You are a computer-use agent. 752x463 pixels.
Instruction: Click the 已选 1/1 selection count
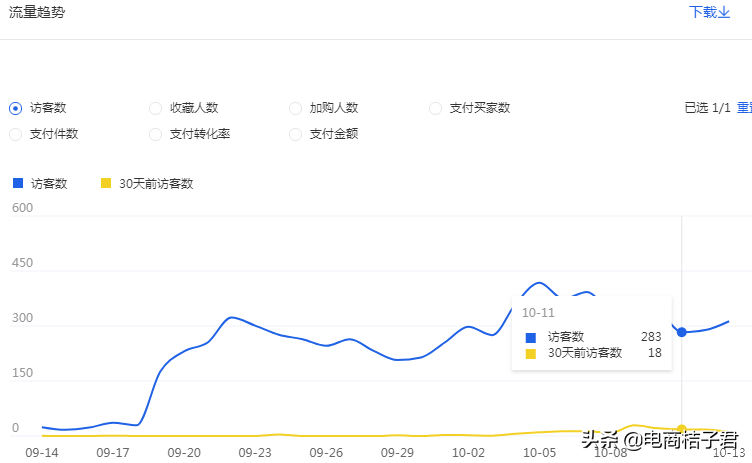point(707,108)
